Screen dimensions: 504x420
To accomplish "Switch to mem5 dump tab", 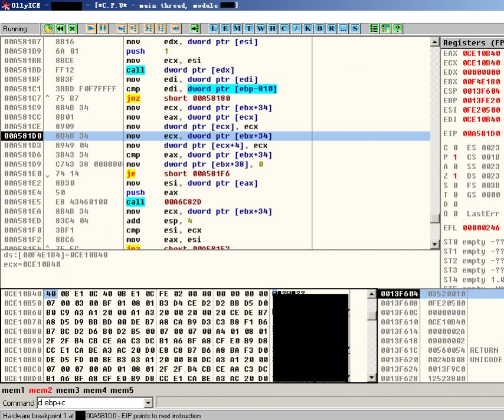I will point(122,390).
